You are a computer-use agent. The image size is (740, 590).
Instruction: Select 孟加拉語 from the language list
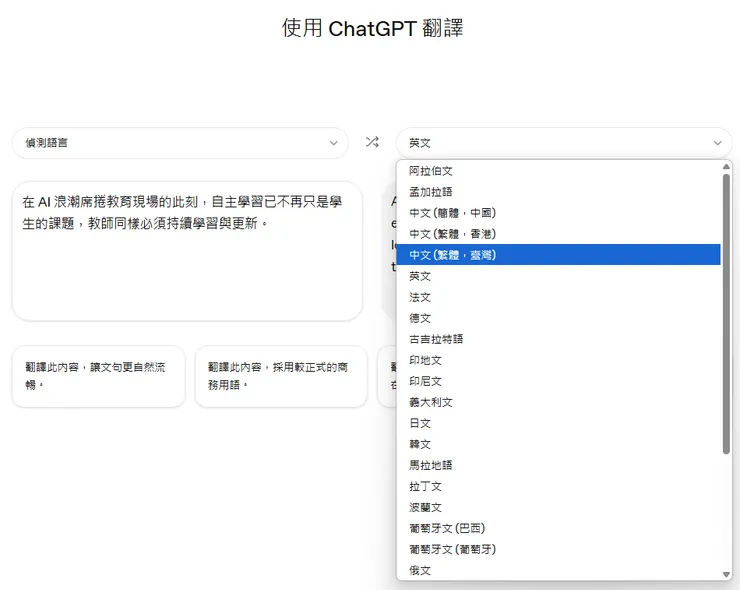pyautogui.click(x=559, y=192)
